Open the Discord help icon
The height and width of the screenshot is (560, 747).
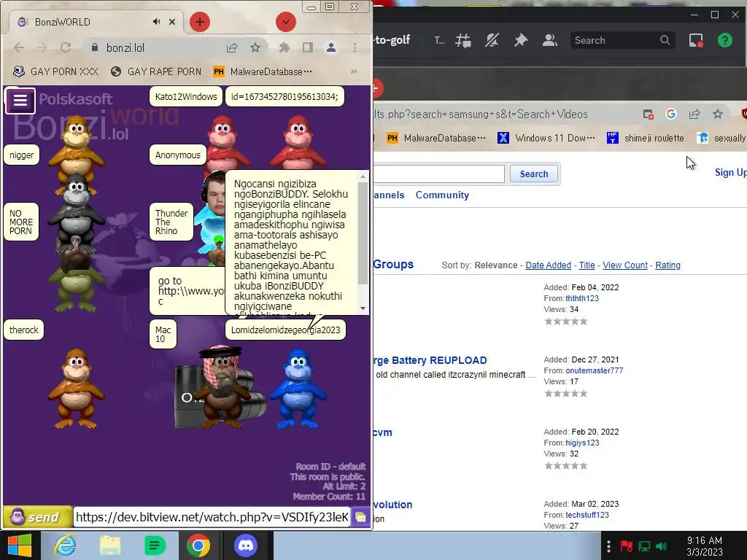(x=724, y=41)
